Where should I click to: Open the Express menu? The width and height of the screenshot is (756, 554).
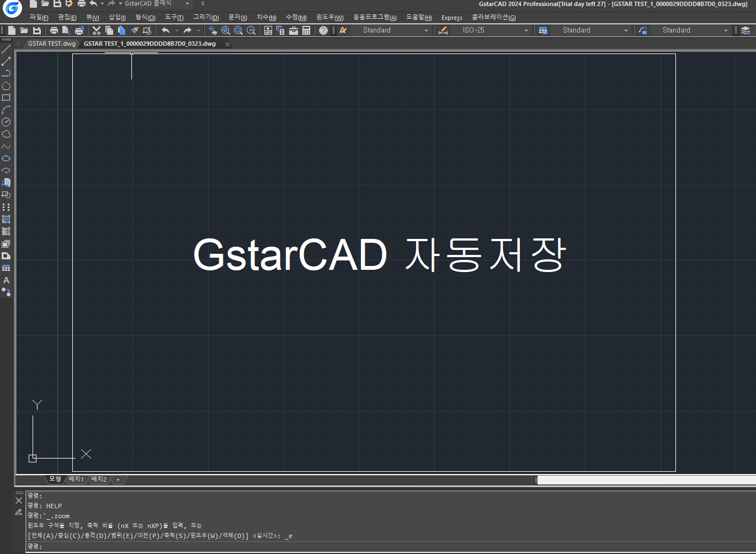(x=452, y=18)
